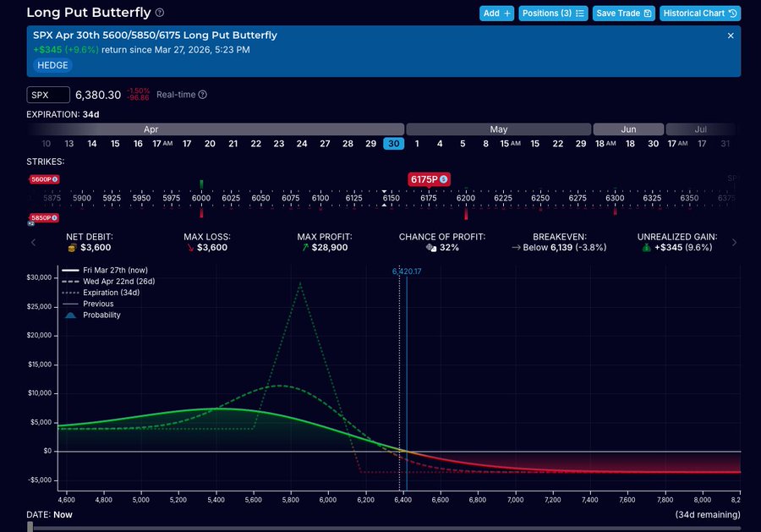Open the Positions (3) list
Viewport: 761px width, 532px height.
click(x=553, y=13)
